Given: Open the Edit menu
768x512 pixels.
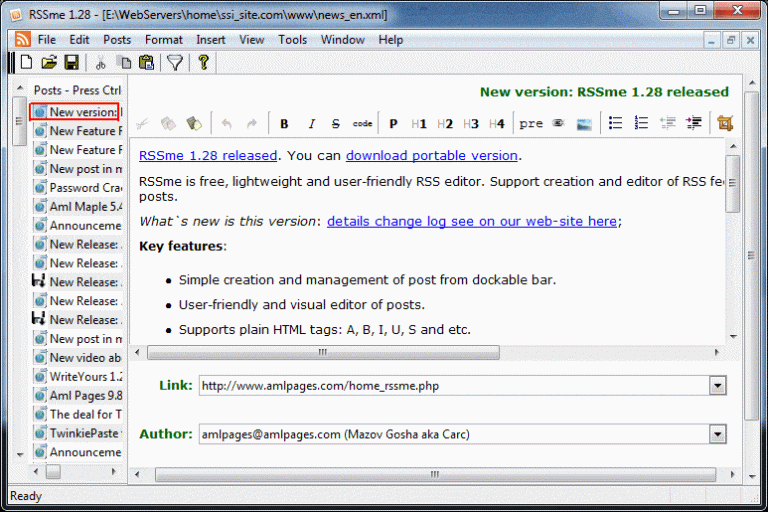Looking at the screenshot, I should pyautogui.click(x=79, y=40).
